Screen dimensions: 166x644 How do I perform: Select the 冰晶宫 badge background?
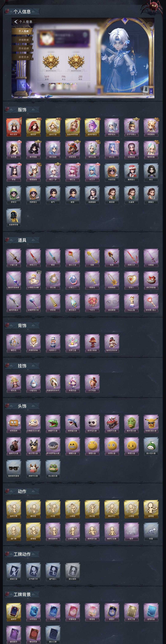[x=53, y=612]
